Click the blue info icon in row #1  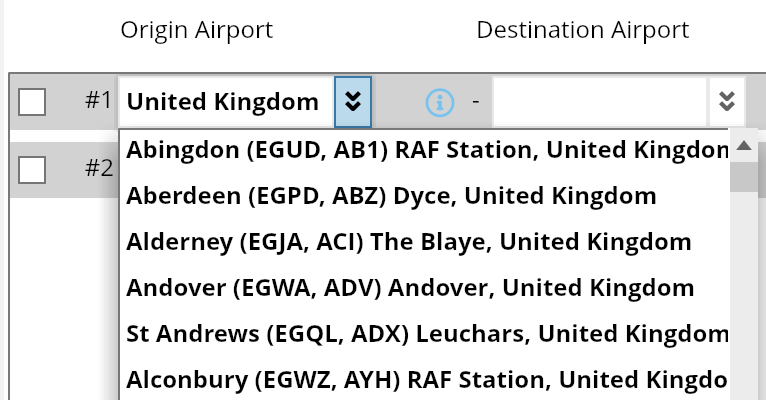point(440,102)
